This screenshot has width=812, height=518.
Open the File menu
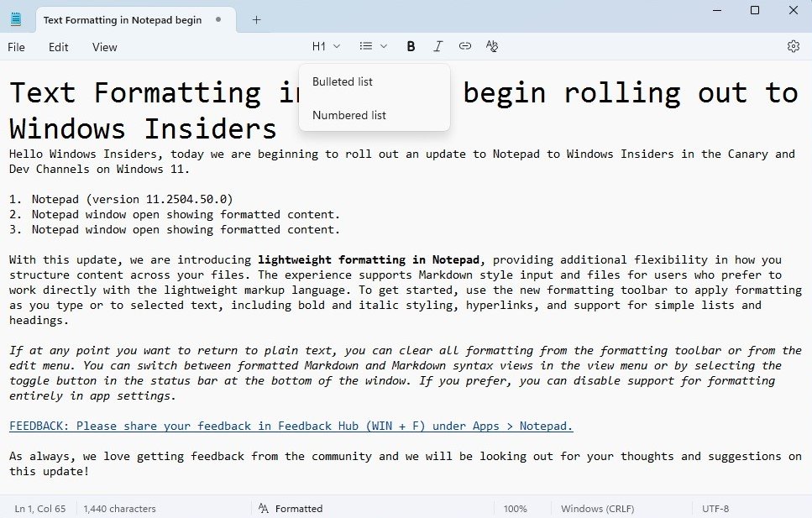tap(16, 47)
